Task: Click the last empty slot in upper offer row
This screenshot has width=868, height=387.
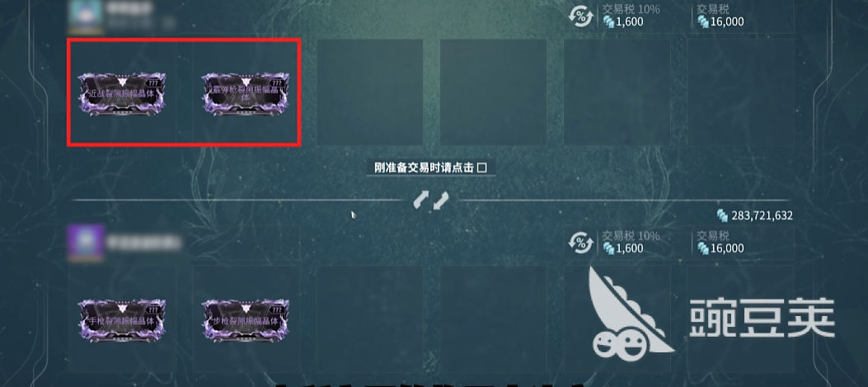Action: (740, 92)
